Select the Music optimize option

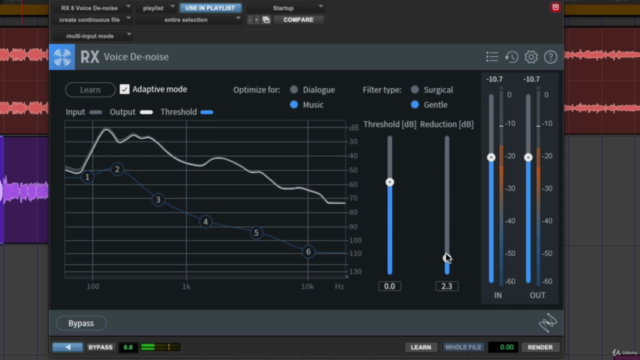pyautogui.click(x=294, y=104)
